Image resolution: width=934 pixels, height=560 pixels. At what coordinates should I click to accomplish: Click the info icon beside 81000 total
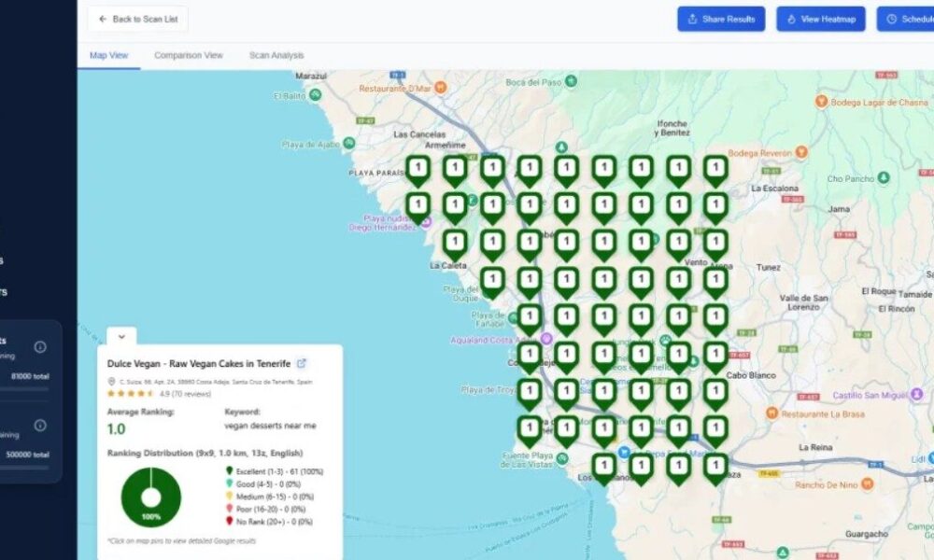pyautogui.click(x=40, y=346)
